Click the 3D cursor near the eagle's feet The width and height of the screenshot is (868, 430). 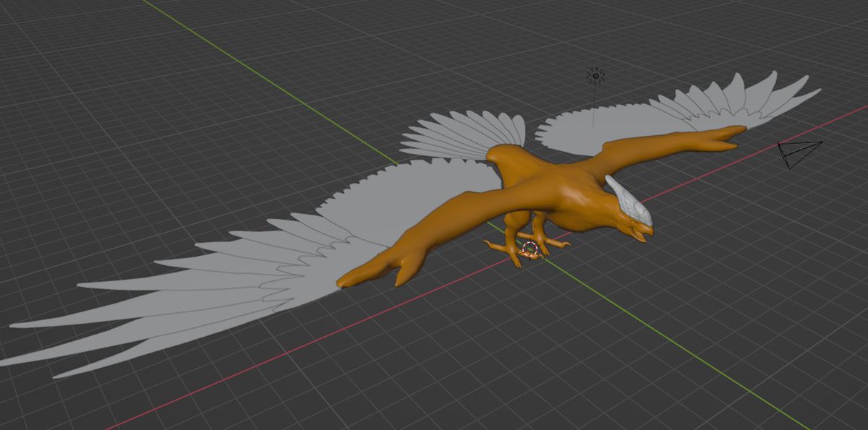530,250
